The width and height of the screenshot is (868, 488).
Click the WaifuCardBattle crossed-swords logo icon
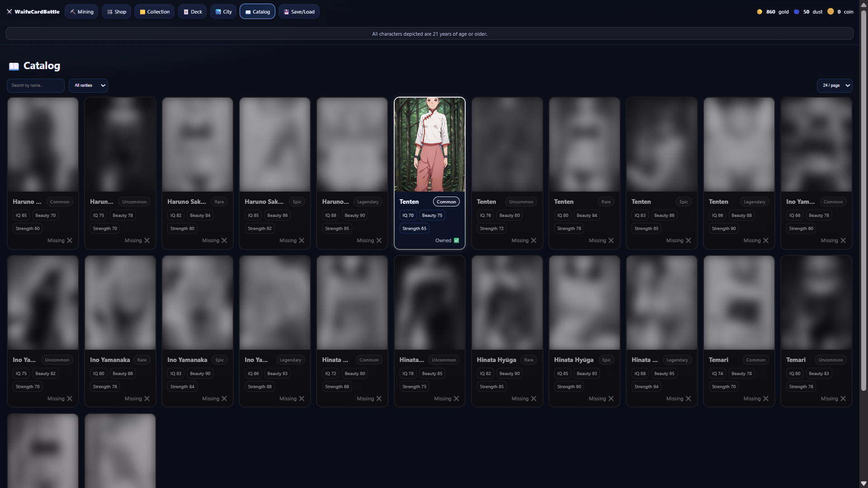[x=9, y=12]
